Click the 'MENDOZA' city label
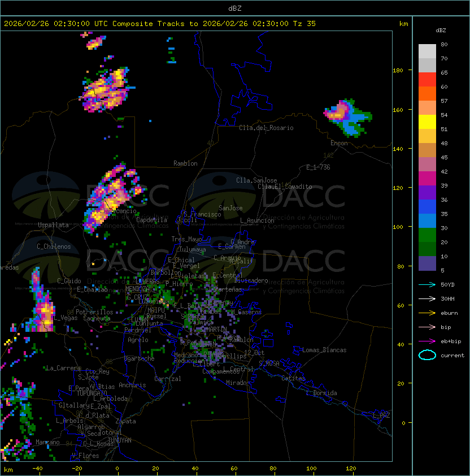470x476 pixels. [137, 289]
